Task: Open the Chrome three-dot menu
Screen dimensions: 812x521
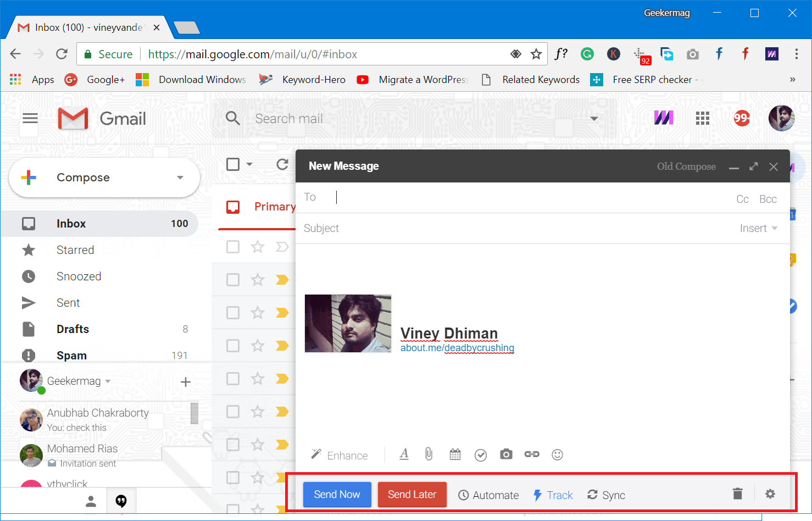Action: [x=796, y=54]
